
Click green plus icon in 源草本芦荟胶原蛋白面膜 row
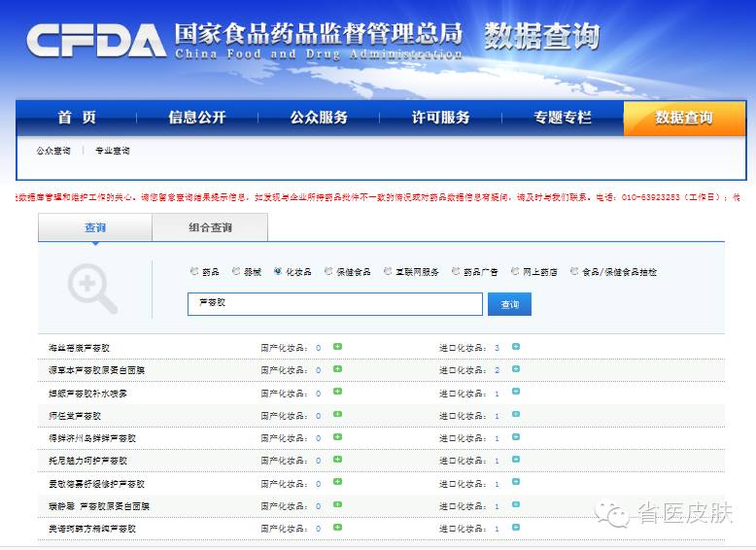coord(337,369)
